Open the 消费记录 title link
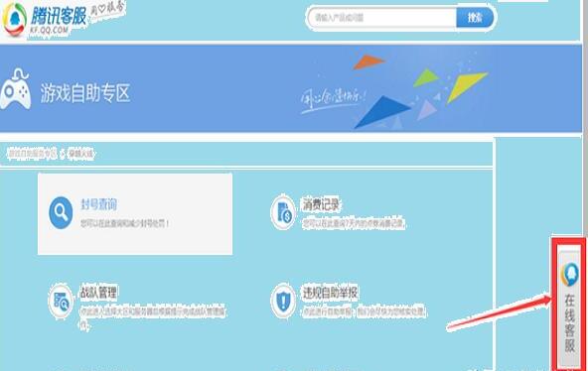Image resolution: width=588 pixels, height=371 pixels. coord(321,204)
